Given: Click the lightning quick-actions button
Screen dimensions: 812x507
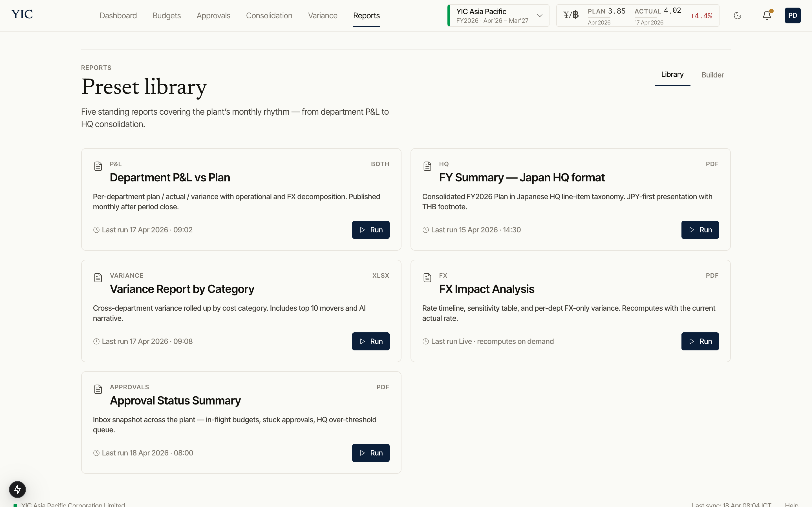Looking at the screenshot, I should click(17, 489).
